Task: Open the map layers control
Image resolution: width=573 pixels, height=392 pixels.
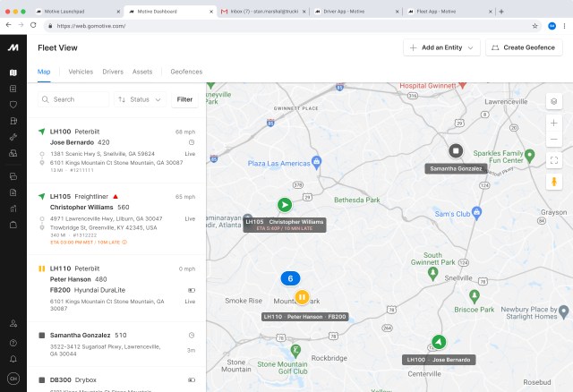Action: [554, 101]
